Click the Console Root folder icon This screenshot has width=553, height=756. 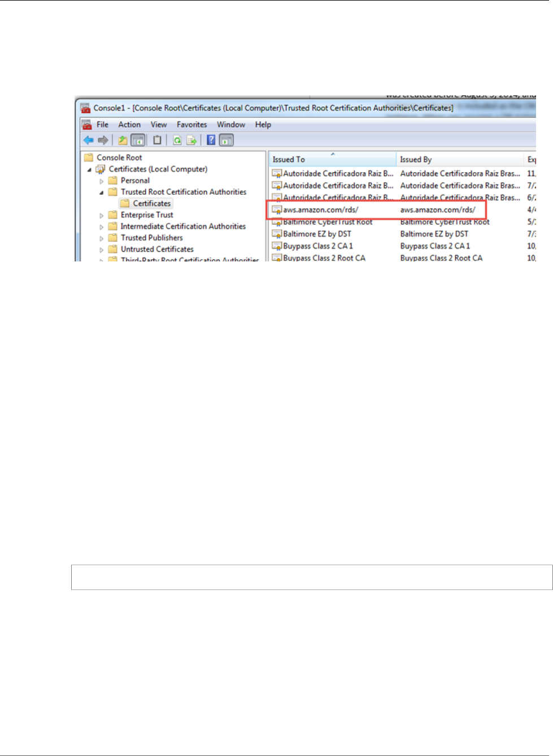[x=89, y=158]
